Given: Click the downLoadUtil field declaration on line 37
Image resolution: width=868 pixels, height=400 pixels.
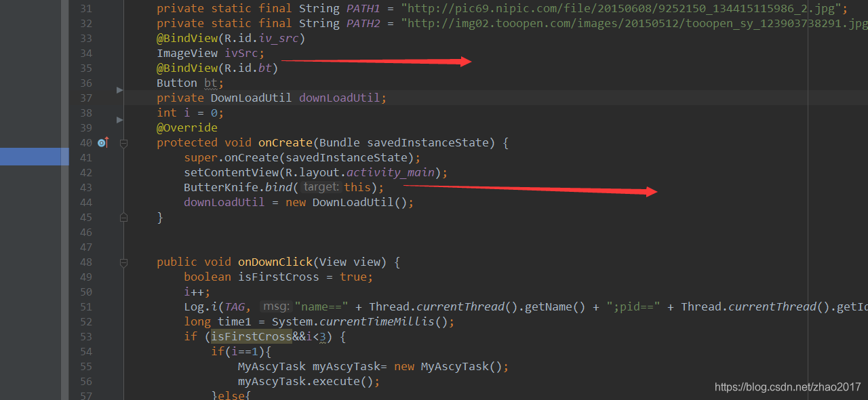Looking at the screenshot, I should coord(340,98).
